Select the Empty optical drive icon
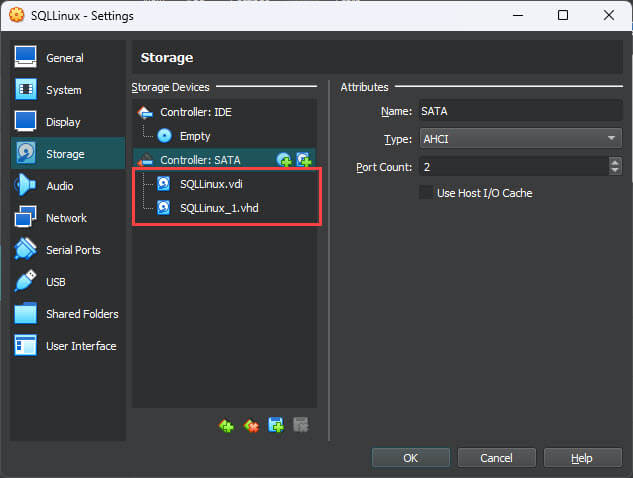The height and width of the screenshot is (478, 633). point(165,136)
